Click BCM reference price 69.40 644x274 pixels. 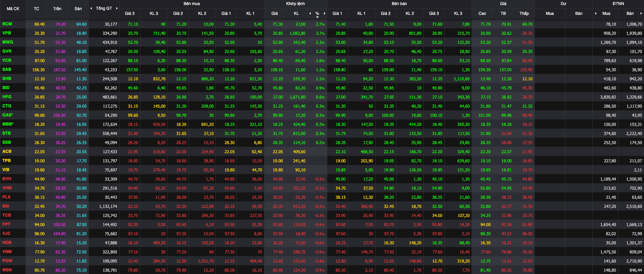click(x=39, y=24)
